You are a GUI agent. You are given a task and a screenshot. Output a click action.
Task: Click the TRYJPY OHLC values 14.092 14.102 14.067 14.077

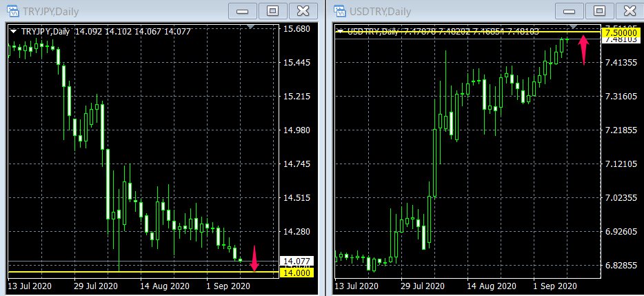pos(133,31)
